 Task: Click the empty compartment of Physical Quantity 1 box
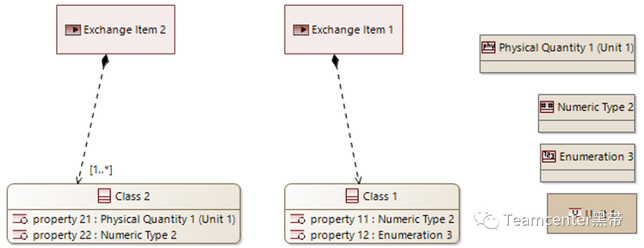558,67
